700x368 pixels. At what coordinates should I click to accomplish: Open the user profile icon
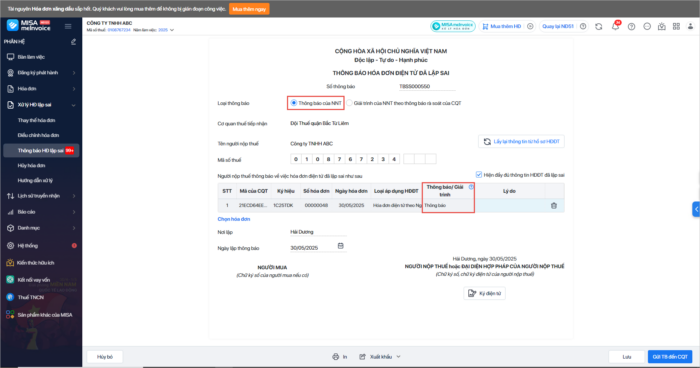(690, 27)
